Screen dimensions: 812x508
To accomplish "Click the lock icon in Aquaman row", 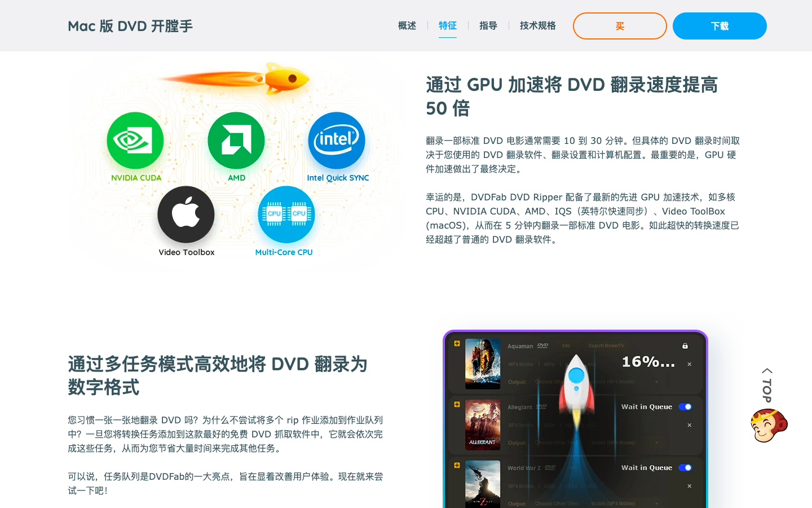I will [685, 346].
